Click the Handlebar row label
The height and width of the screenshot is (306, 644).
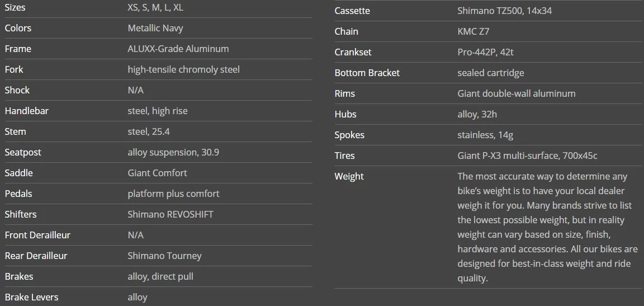26,111
